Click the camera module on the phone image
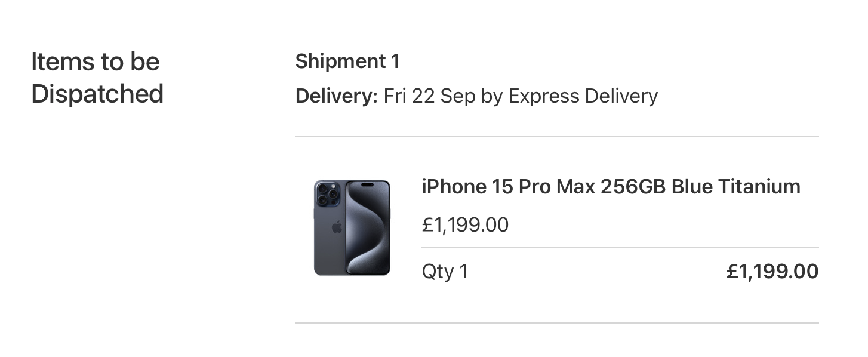The image size is (868, 357). coord(328,194)
